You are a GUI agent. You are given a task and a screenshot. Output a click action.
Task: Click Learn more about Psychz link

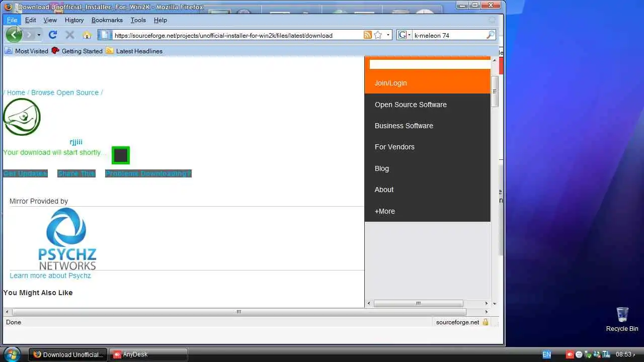point(50,276)
